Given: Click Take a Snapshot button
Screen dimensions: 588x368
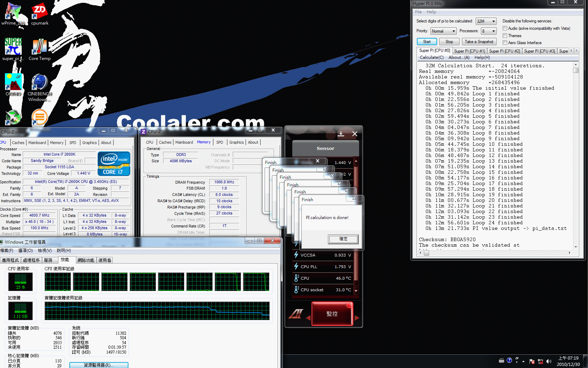Looking at the screenshot, I should click(x=479, y=42).
